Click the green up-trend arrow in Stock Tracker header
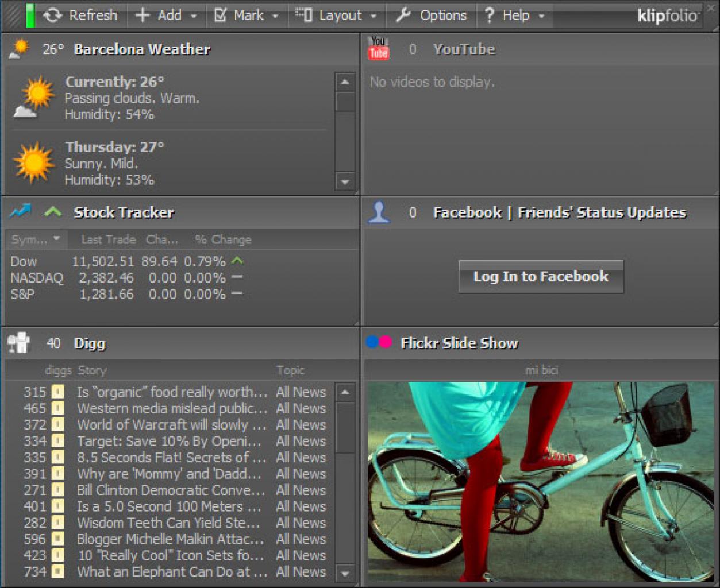The height and width of the screenshot is (588, 720). (x=53, y=212)
